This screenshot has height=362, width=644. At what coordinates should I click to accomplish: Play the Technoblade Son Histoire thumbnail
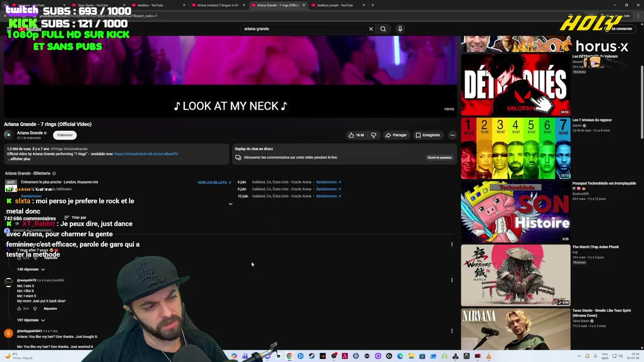click(x=516, y=212)
